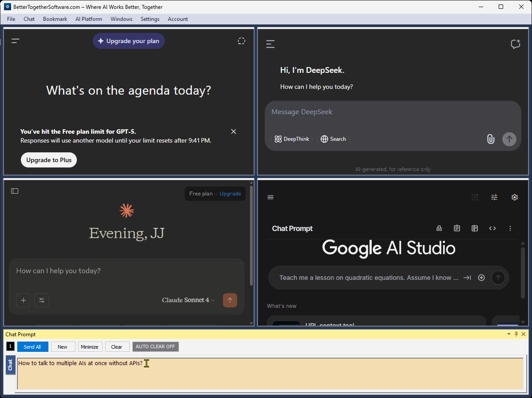The width and height of the screenshot is (532, 398).
Task: Start a new DeepSeek chat icon
Action: (x=516, y=44)
